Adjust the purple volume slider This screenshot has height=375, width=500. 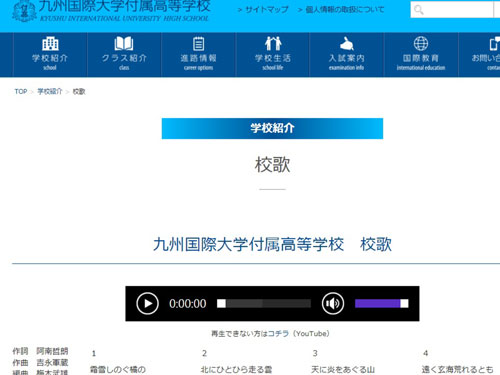(x=382, y=303)
